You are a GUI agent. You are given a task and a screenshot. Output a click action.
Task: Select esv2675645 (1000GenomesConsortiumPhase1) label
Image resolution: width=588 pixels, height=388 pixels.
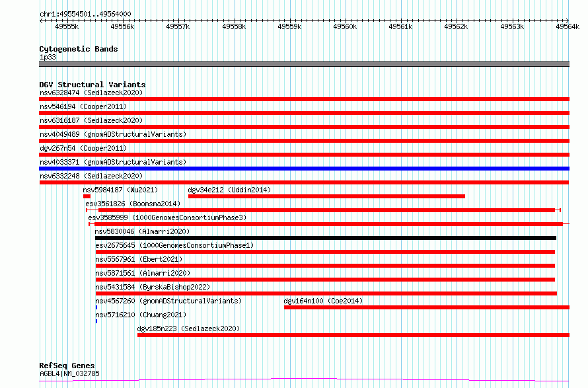pyautogui.click(x=174, y=245)
